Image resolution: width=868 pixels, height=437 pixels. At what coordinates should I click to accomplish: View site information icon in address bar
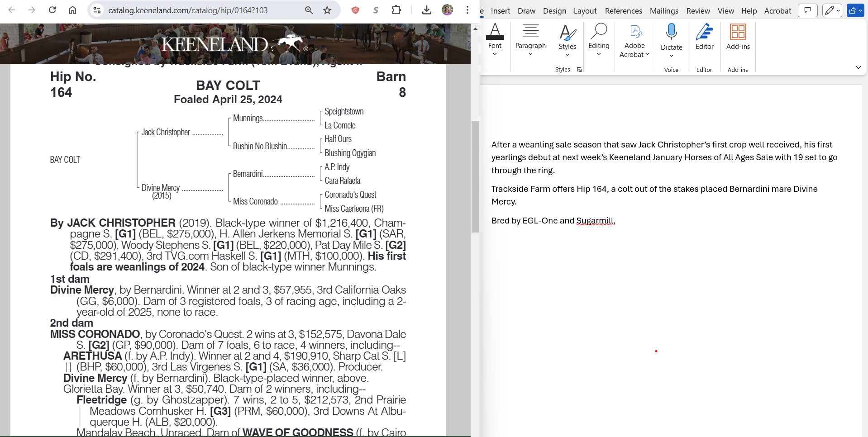97,10
